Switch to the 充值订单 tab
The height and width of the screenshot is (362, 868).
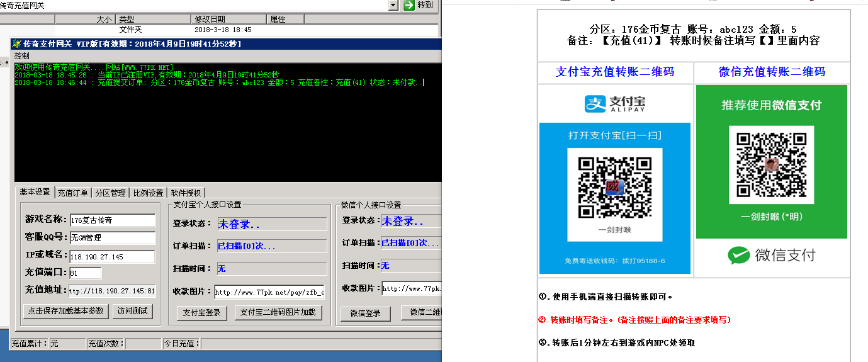73,193
